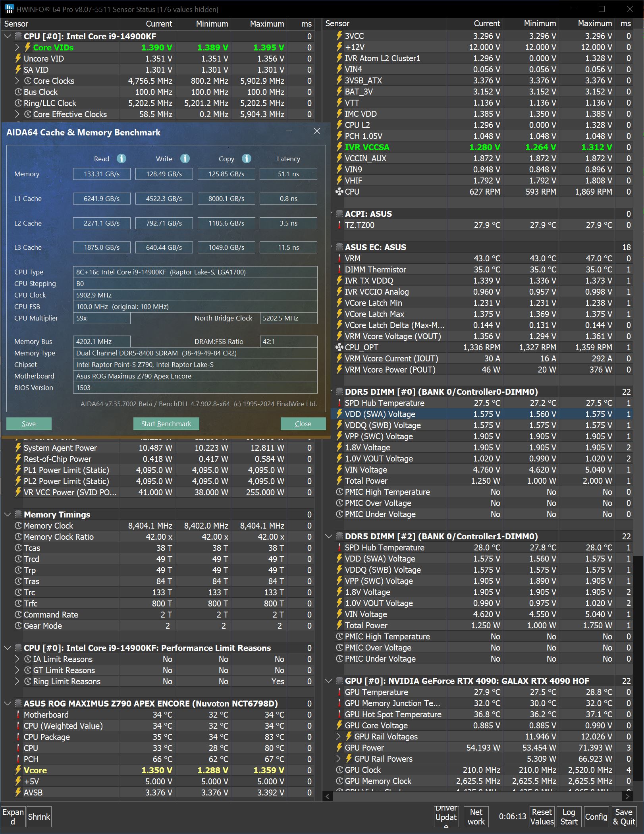This screenshot has width=644, height=834.
Task: Click the horizontal scrollbar right arrow
Action: pos(627,796)
